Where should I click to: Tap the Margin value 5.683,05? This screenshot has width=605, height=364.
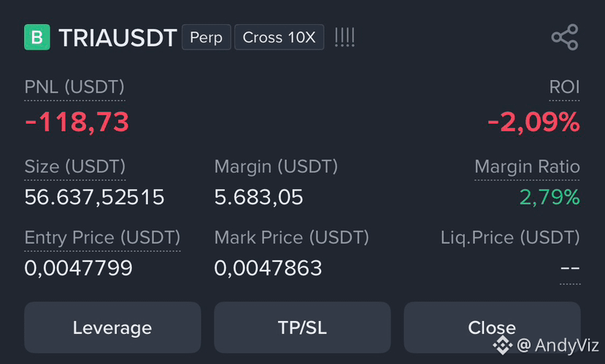(x=258, y=197)
